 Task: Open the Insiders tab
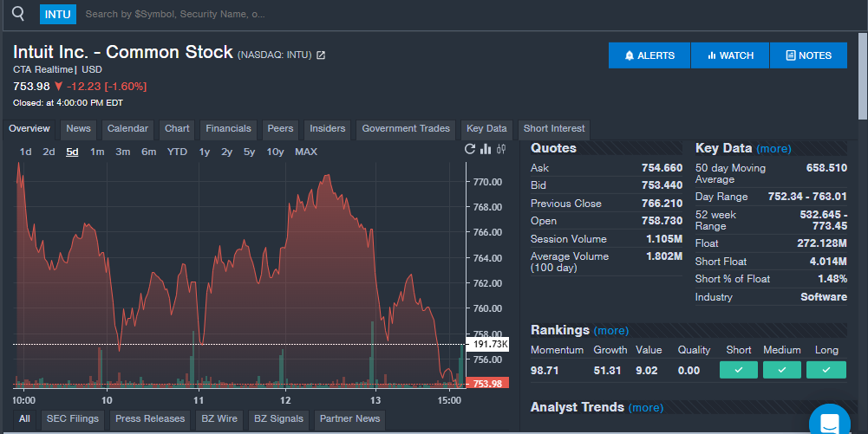[328, 129]
